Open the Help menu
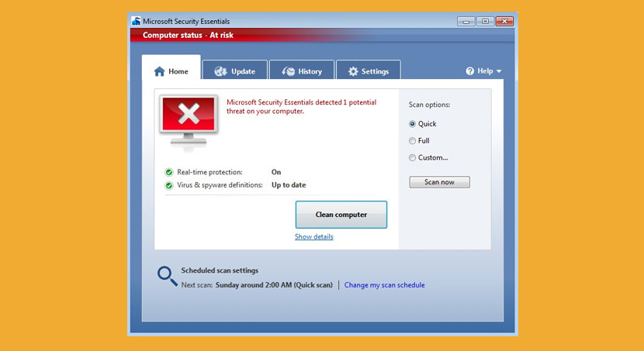644x351 pixels. pyautogui.click(x=483, y=71)
